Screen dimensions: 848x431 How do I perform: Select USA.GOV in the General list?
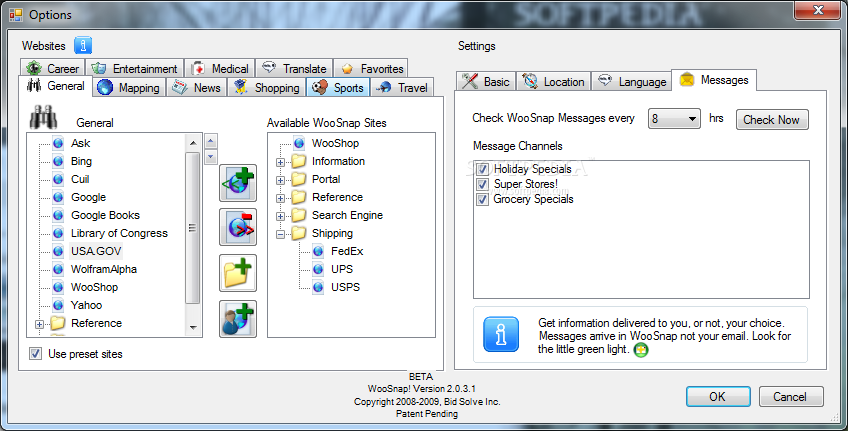96,251
